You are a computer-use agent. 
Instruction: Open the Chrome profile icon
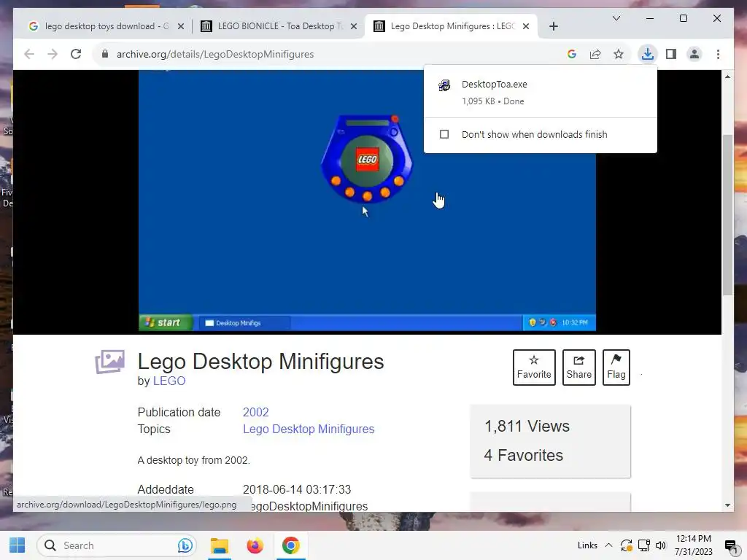click(694, 54)
